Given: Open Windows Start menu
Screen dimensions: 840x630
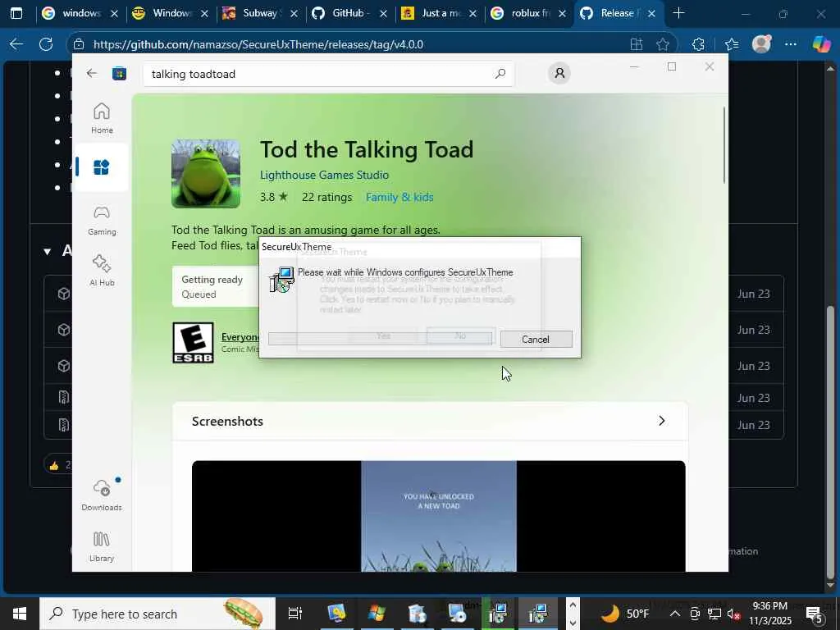Looking at the screenshot, I should click(x=20, y=614).
